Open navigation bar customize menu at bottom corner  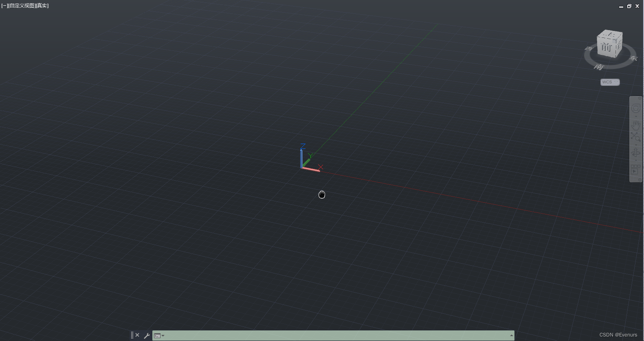tap(640, 179)
